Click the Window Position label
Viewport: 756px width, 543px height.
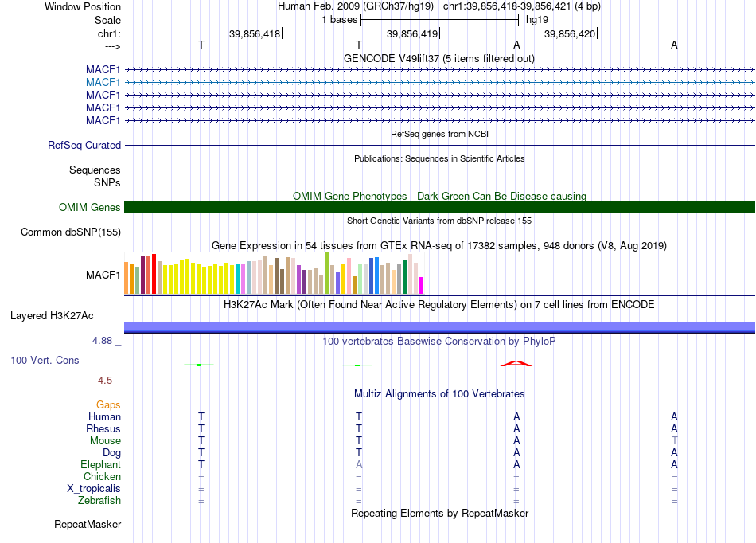(83, 6)
